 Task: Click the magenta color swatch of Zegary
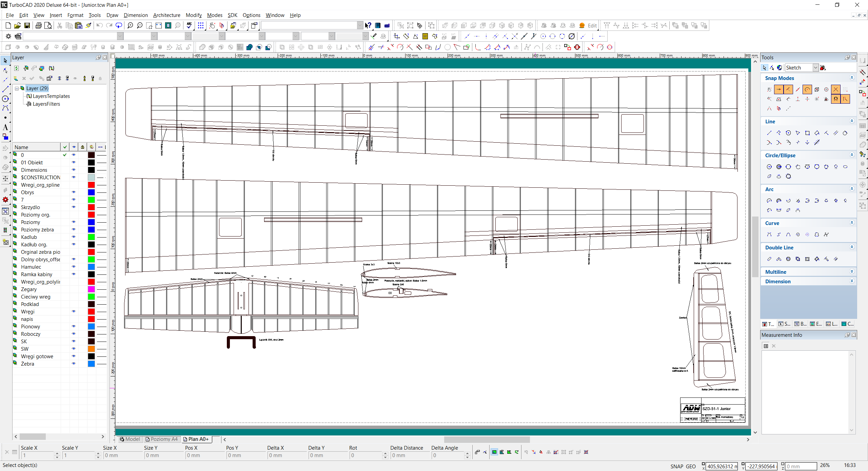[91, 289]
